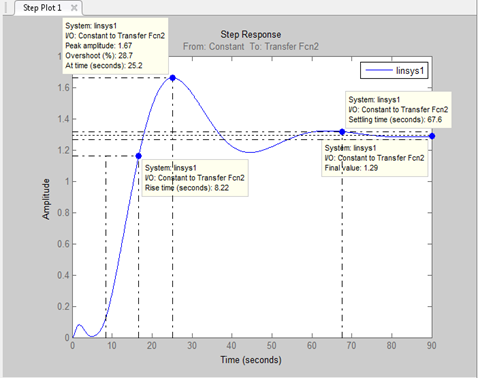Click the linsys1 legend box

pos(394,71)
